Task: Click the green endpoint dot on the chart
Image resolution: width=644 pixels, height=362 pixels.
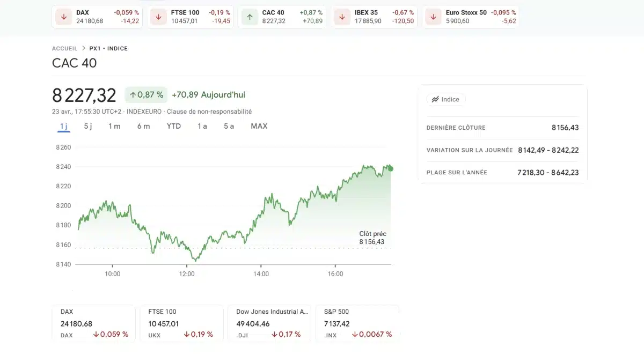Action: 391,168
